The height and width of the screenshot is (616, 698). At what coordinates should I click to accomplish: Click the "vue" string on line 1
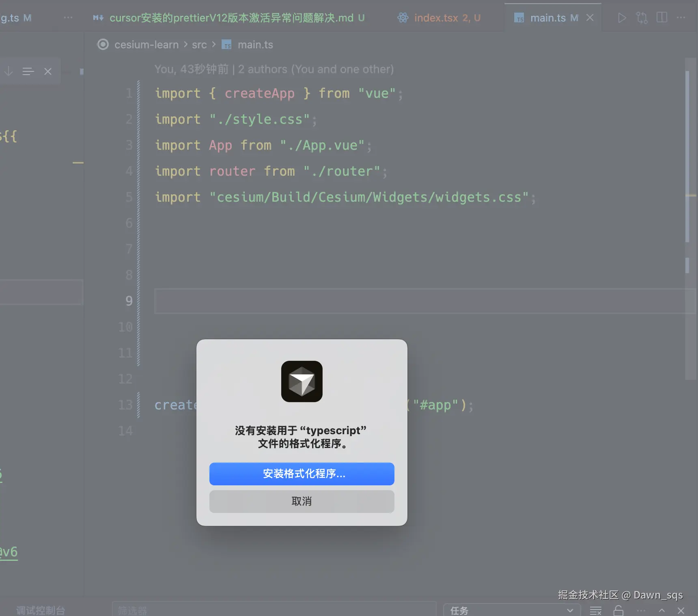[x=377, y=93]
